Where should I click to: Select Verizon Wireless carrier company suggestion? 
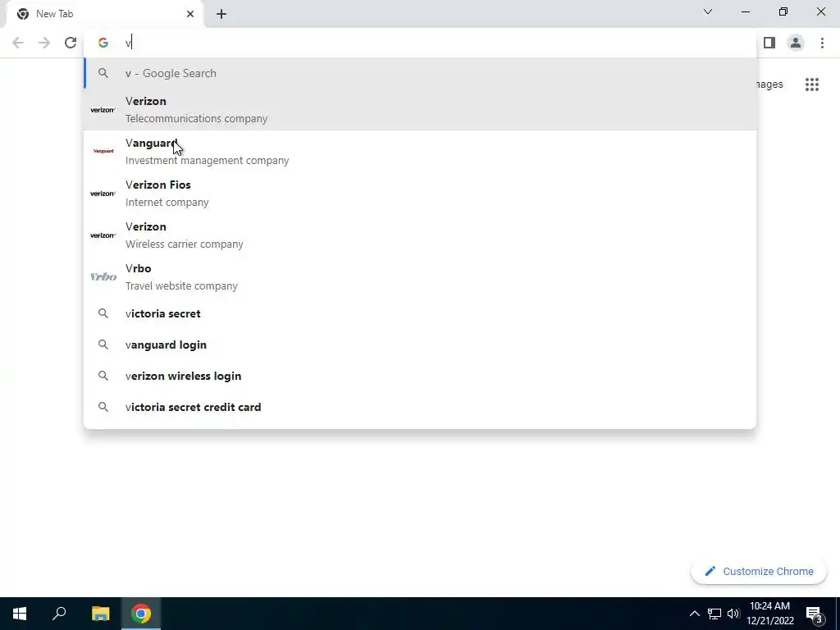pos(420,235)
